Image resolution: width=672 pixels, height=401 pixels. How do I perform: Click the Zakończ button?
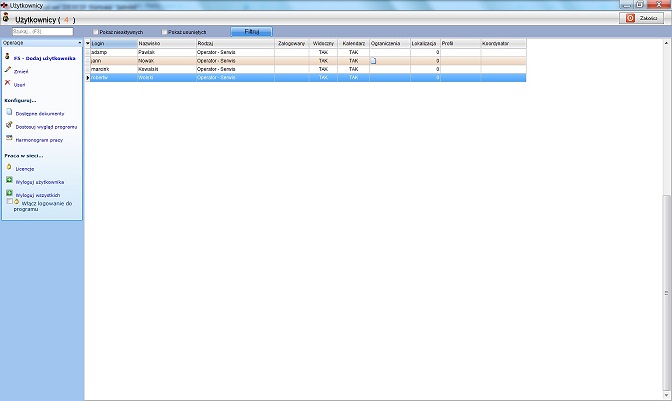pos(641,18)
